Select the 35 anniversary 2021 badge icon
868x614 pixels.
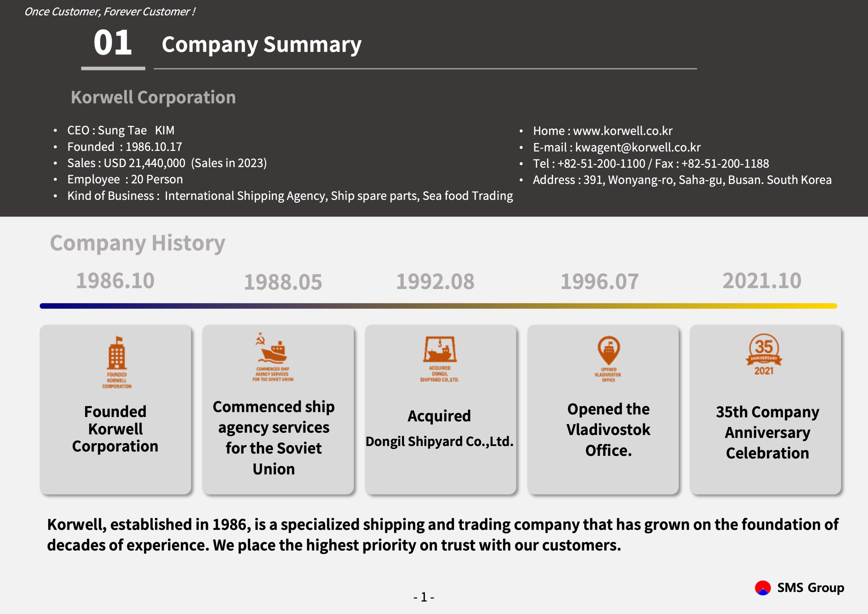[x=764, y=354]
